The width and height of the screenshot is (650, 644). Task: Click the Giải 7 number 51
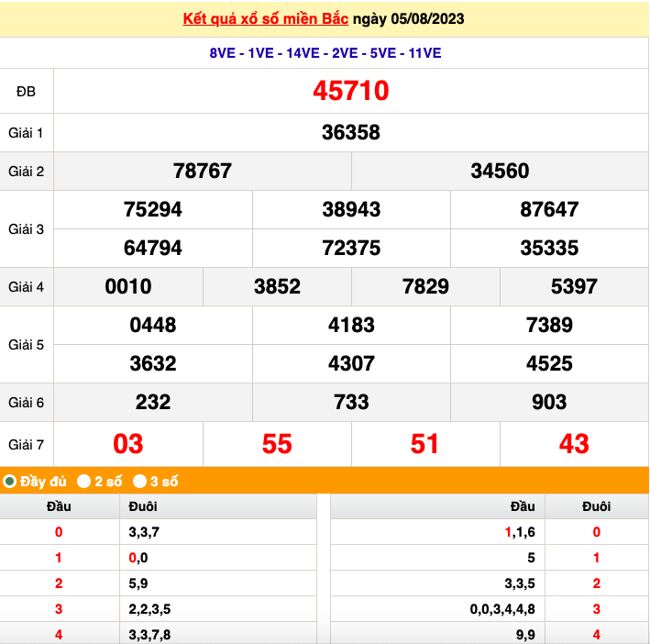coord(424,444)
